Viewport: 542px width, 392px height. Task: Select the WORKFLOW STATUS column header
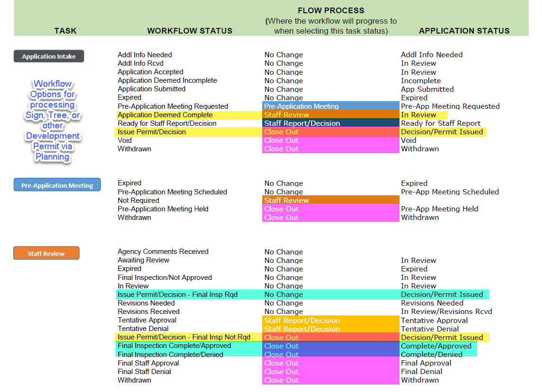pos(190,31)
